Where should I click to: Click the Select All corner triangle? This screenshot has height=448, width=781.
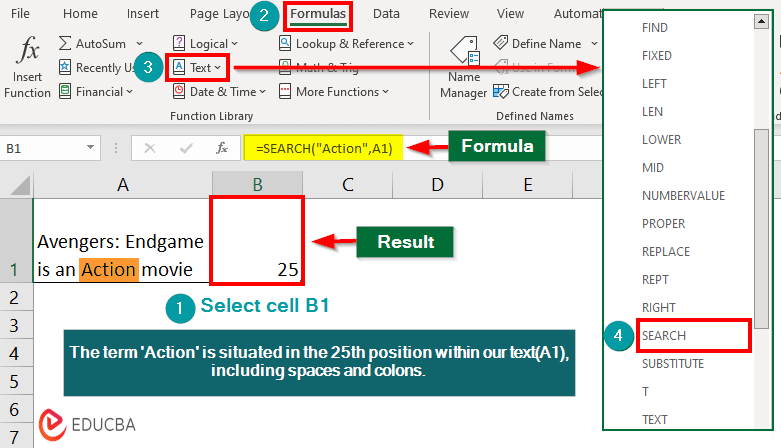click(x=21, y=185)
